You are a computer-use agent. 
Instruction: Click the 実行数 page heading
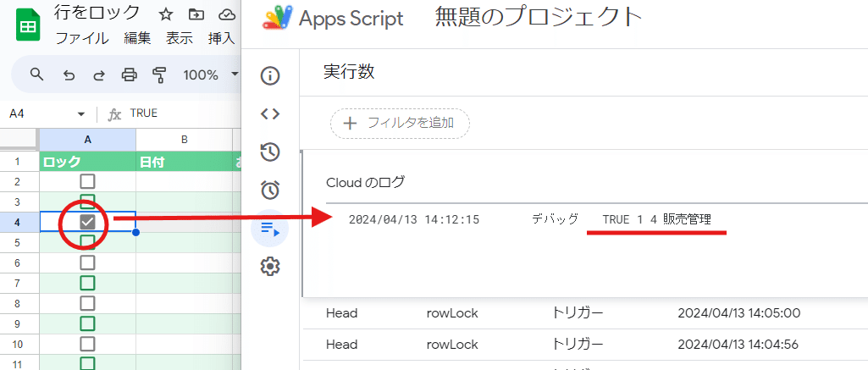[x=349, y=72]
